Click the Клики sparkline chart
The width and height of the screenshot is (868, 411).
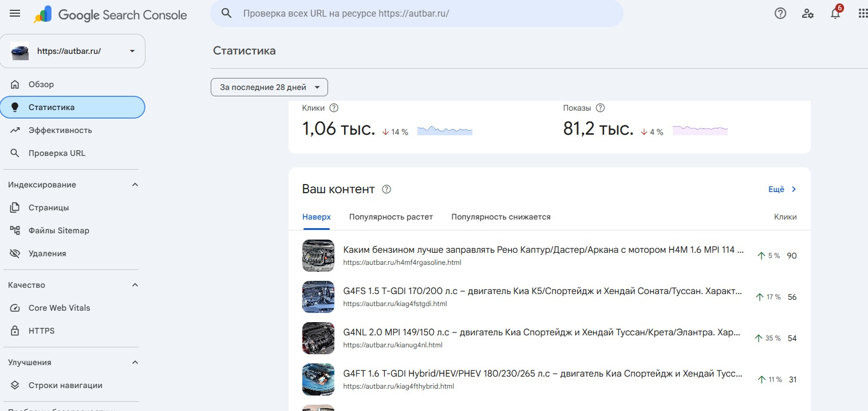click(x=445, y=130)
